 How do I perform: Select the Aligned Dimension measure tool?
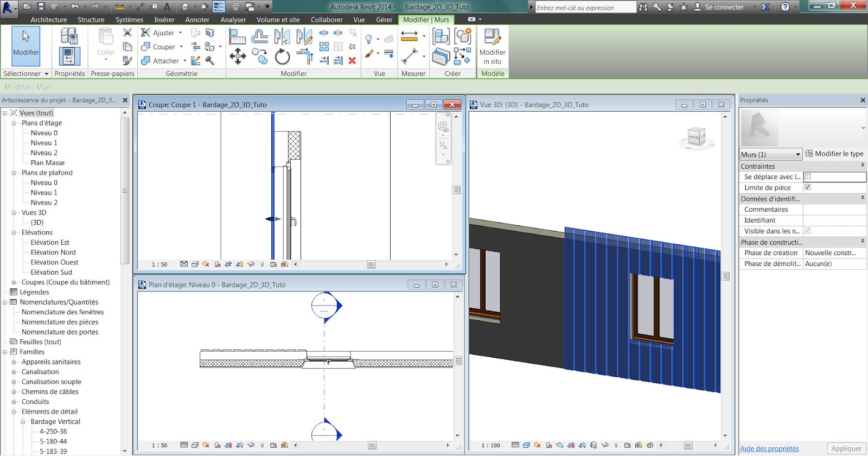click(410, 56)
